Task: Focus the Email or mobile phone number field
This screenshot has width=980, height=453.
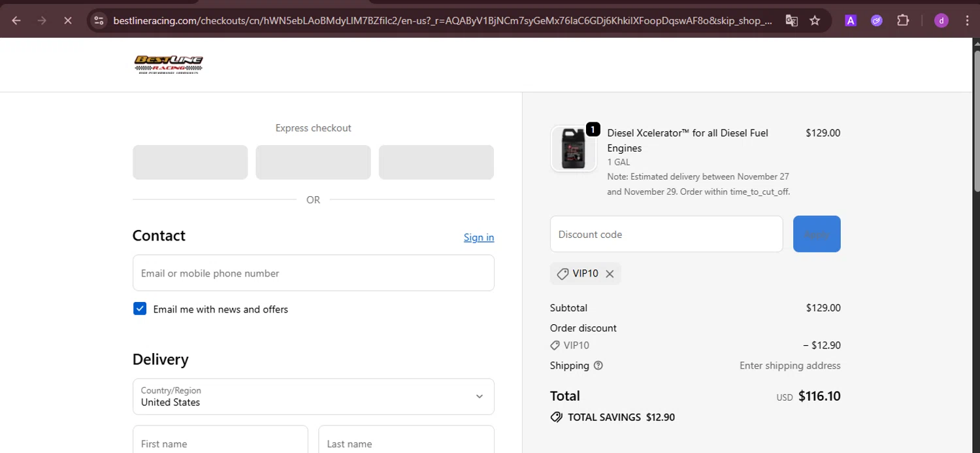Action: click(x=314, y=273)
